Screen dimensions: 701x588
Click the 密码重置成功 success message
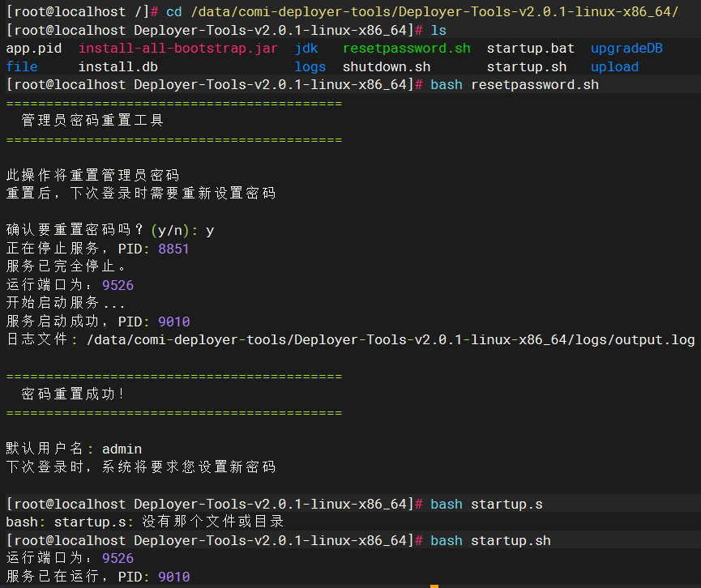[74, 394]
